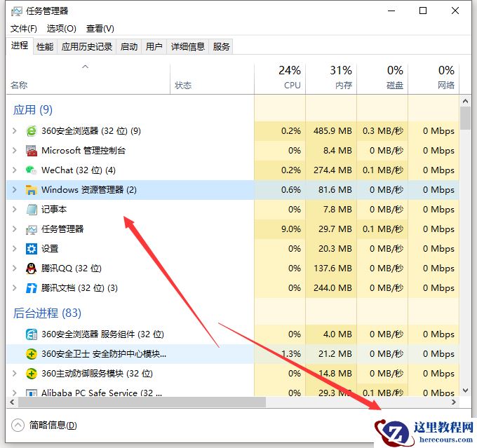
Task: Expand the Microsoft 管理控制台 row
Action: [14, 150]
